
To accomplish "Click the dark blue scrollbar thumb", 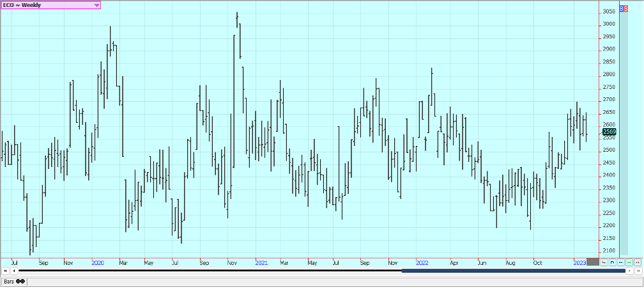I will click(511, 271).
